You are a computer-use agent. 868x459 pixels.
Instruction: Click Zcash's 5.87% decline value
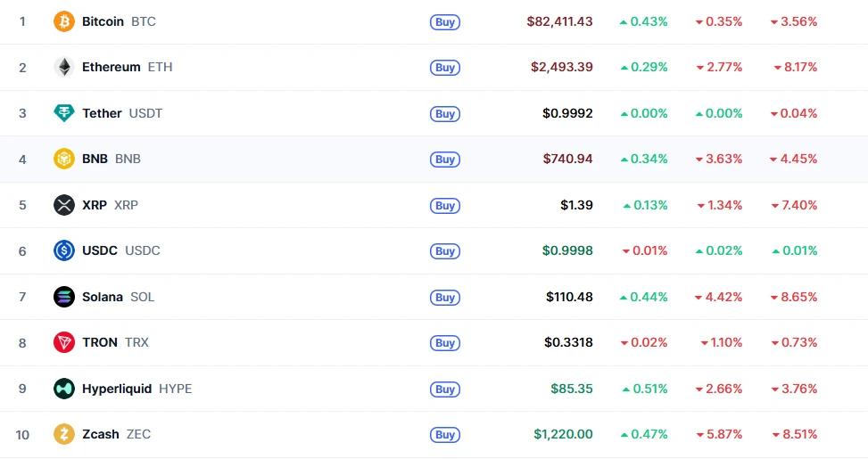pyautogui.click(x=719, y=434)
